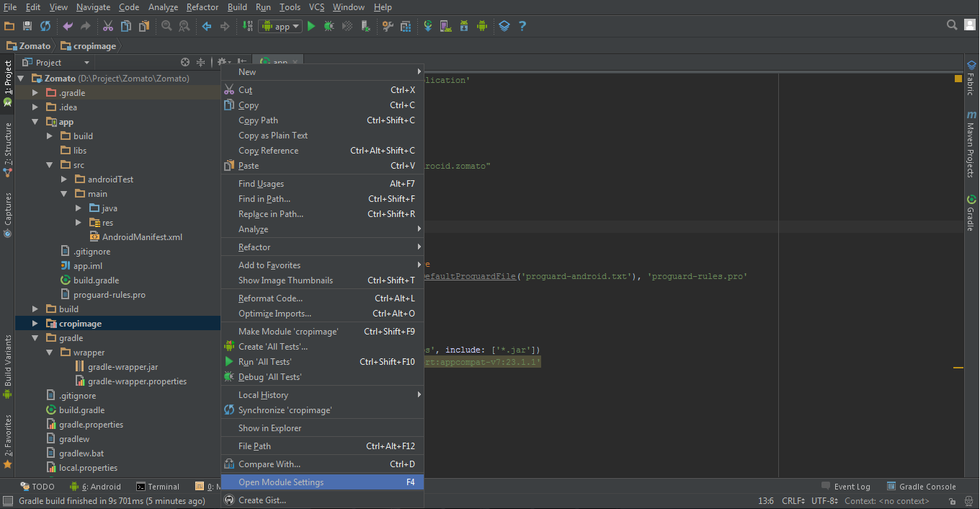Image resolution: width=980 pixels, height=509 pixels.
Task: Open the SDK Manager icon
Action: (464, 26)
